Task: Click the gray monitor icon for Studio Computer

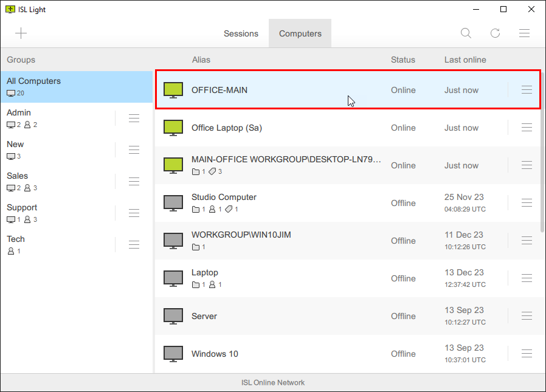Action: tap(173, 202)
